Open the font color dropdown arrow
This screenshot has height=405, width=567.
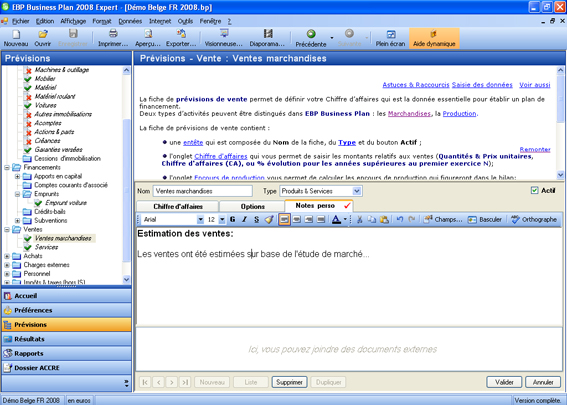pyautogui.click(x=345, y=219)
